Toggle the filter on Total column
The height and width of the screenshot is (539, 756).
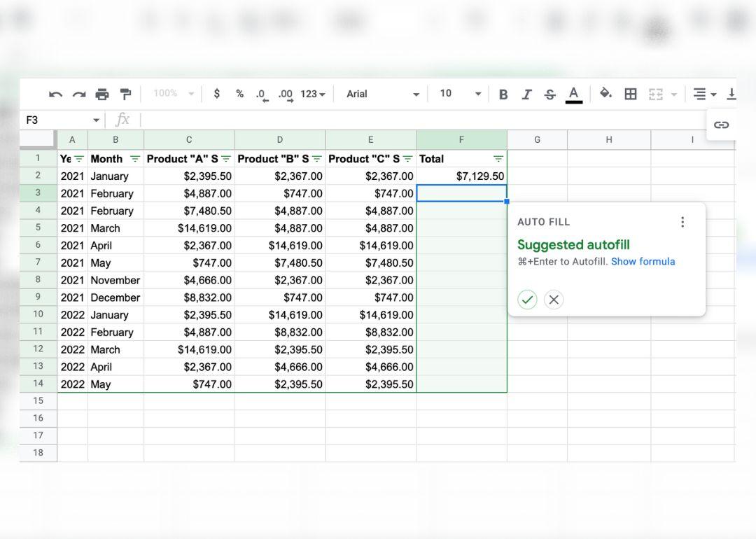click(x=498, y=159)
